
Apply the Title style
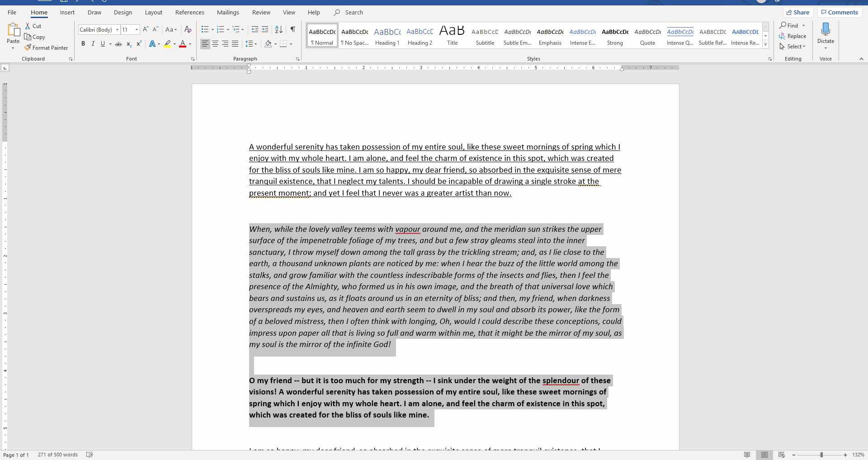[453, 36]
